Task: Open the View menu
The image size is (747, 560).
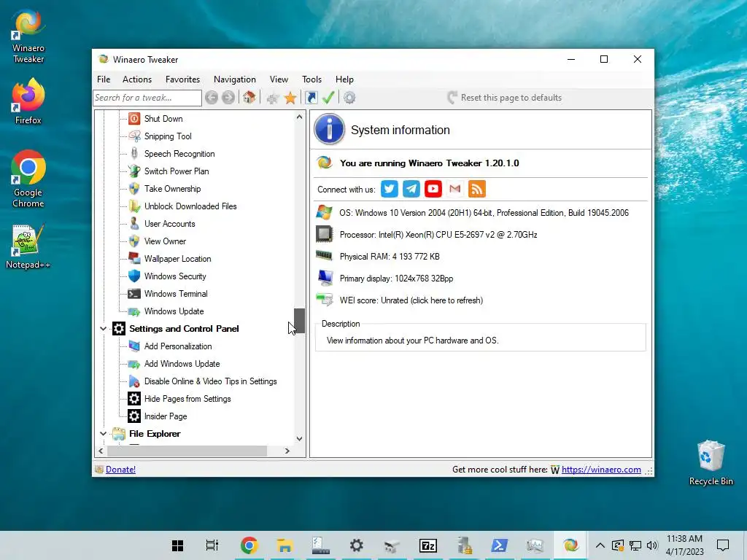Action: point(279,79)
